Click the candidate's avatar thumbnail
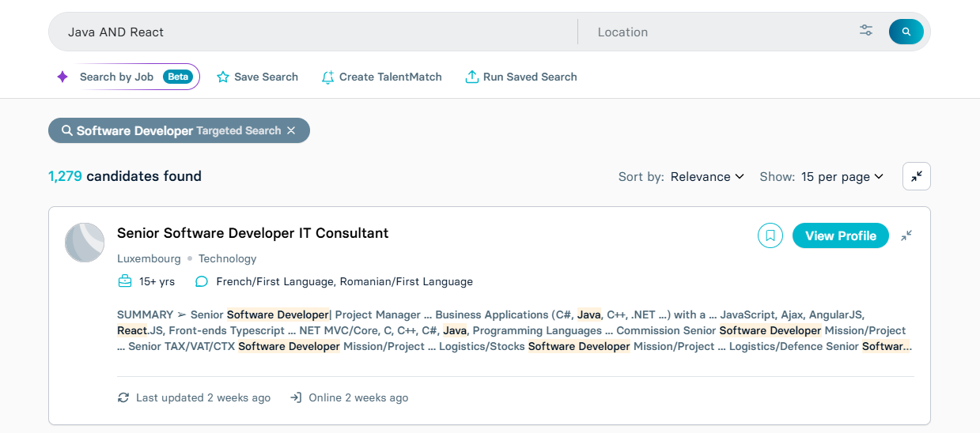980x433 pixels. coord(85,243)
